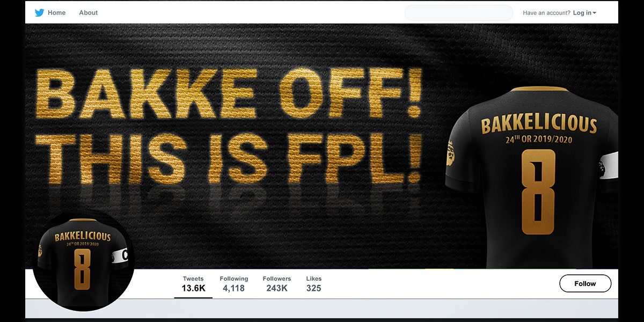The height and width of the screenshot is (322, 644).
Task: Click the gold lion badge on jersey sleeve
Action: click(x=451, y=153)
